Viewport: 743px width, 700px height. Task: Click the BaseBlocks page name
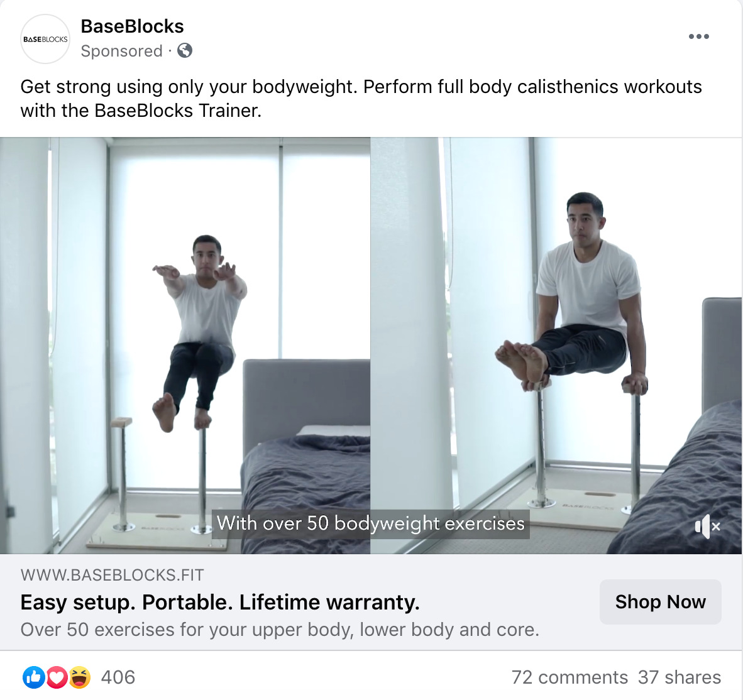[131, 26]
